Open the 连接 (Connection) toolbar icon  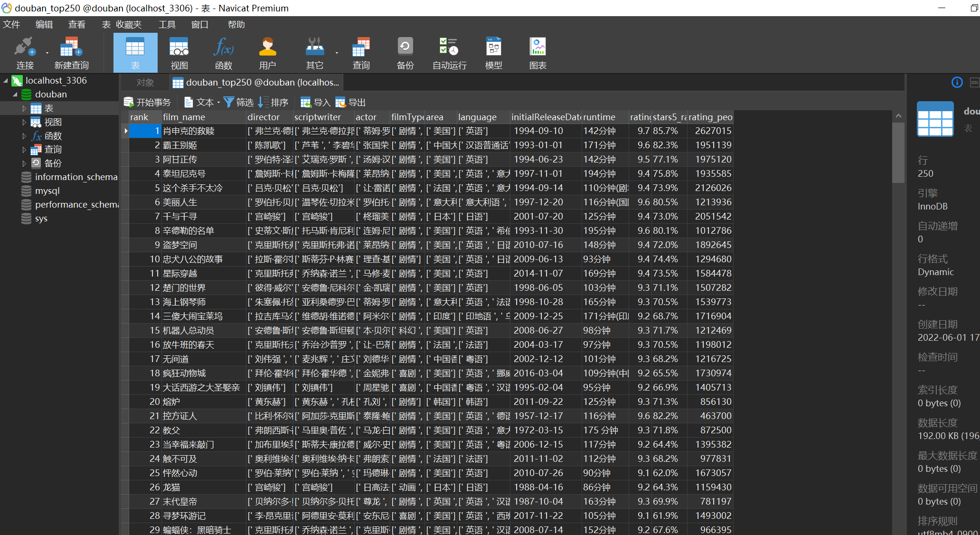(x=25, y=53)
